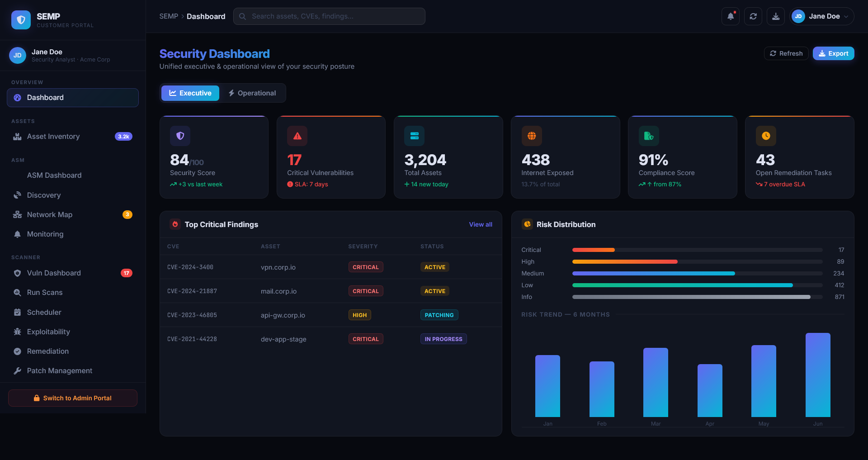Click the Monitoring bell icon in sidebar
The image size is (868, 460).
(x=17, y=234)
